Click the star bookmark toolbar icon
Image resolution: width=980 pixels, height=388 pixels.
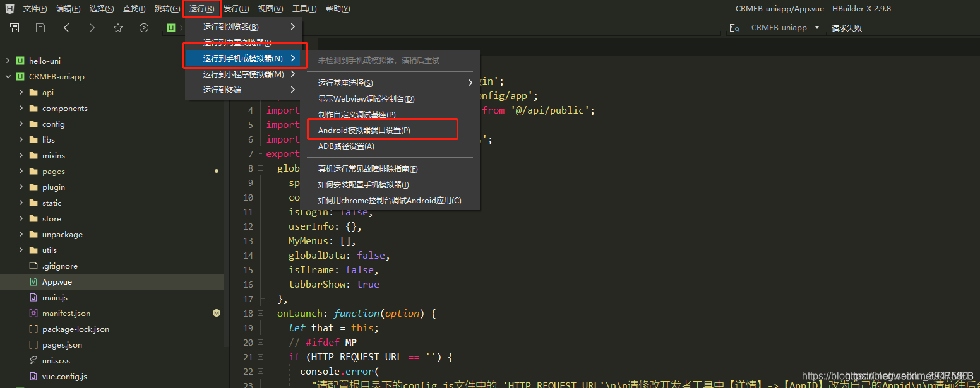[x=118, y=28]
